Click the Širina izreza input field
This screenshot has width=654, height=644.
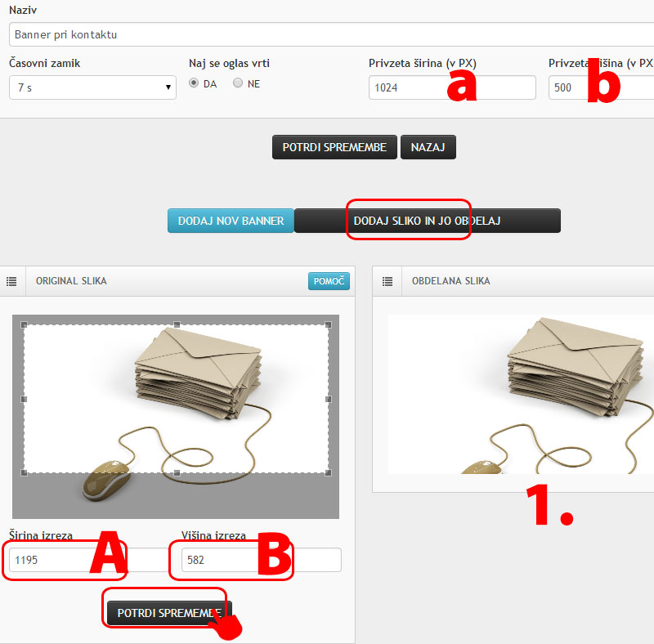point(87,560)
